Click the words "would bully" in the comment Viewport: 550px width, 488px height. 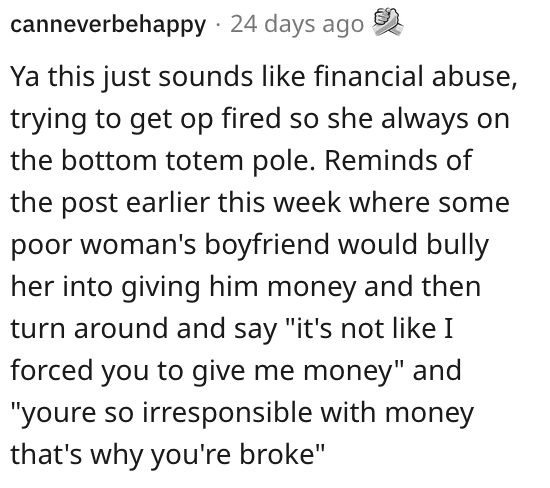413,245
